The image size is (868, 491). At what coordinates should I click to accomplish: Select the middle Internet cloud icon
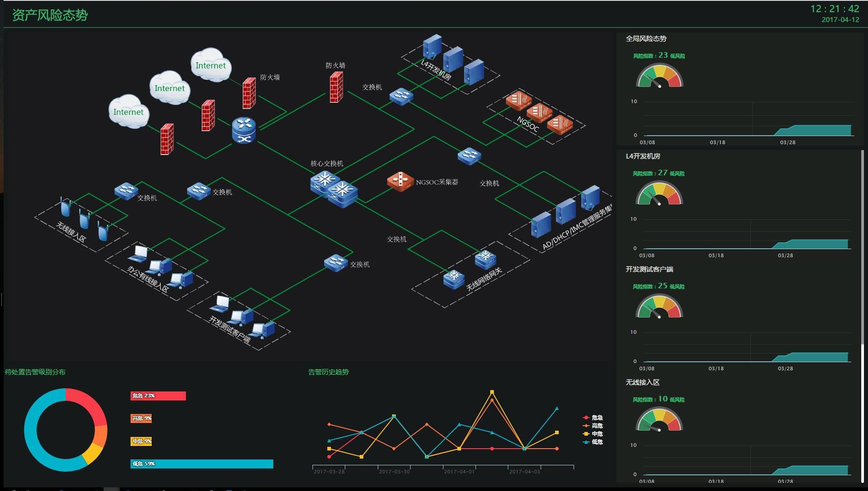170,87
